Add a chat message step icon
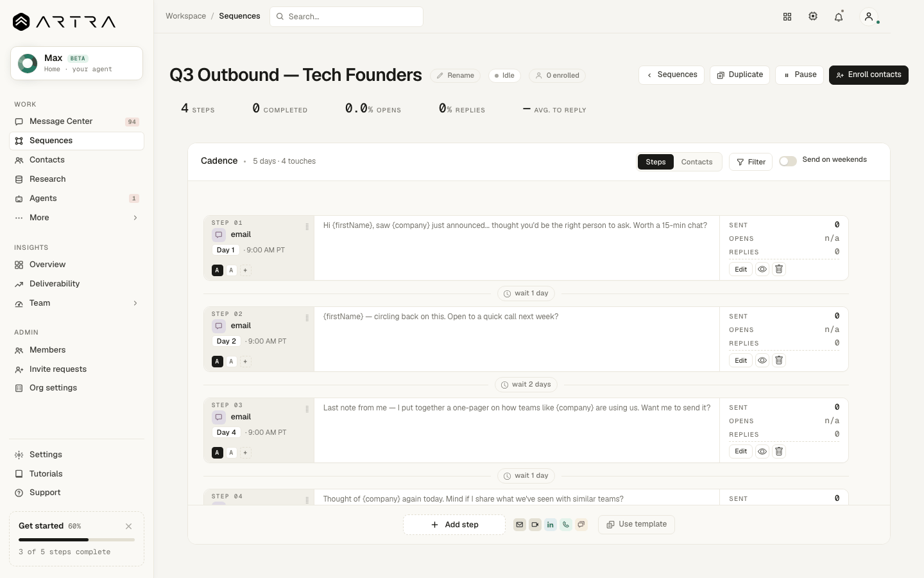This screenshot has height=578, width=924. [581, 525]
